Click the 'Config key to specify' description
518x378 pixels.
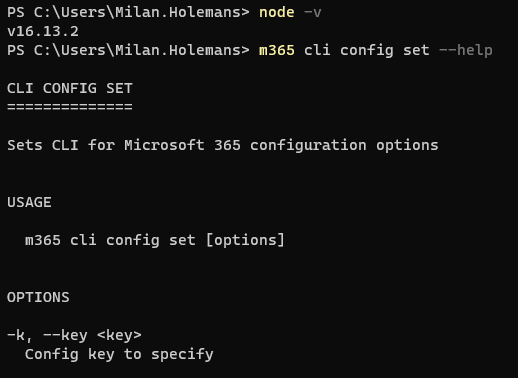coord(119,354)
